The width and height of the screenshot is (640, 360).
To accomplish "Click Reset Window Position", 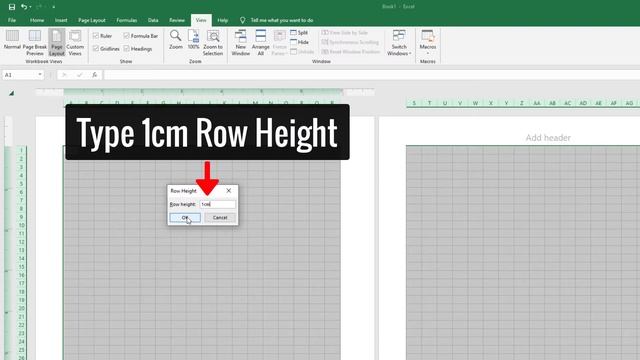I will click(x=351, y=52).
